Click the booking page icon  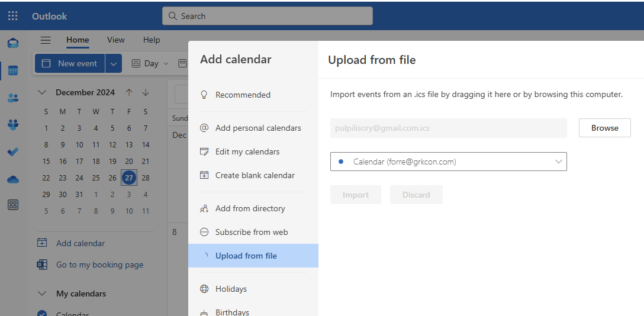click(x=42, y=265)
